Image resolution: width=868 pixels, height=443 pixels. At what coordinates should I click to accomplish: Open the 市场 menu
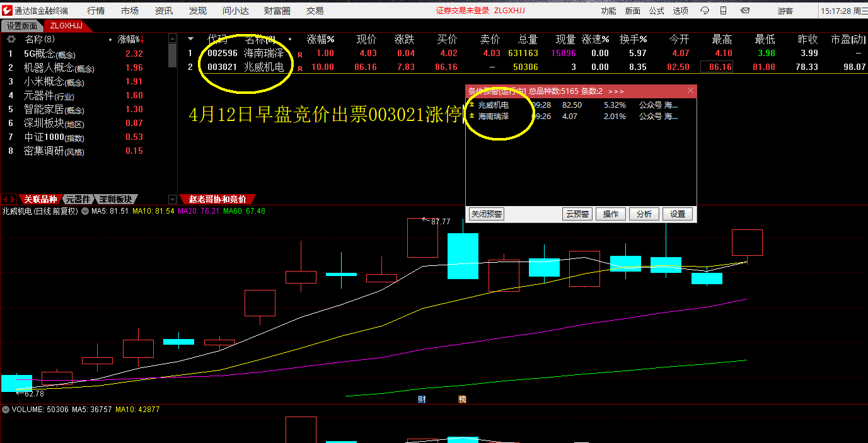(x=130, y=11)
